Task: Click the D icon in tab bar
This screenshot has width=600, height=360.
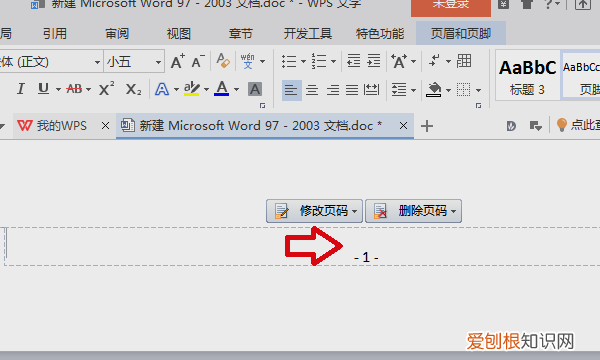Action: click(511, 126)
